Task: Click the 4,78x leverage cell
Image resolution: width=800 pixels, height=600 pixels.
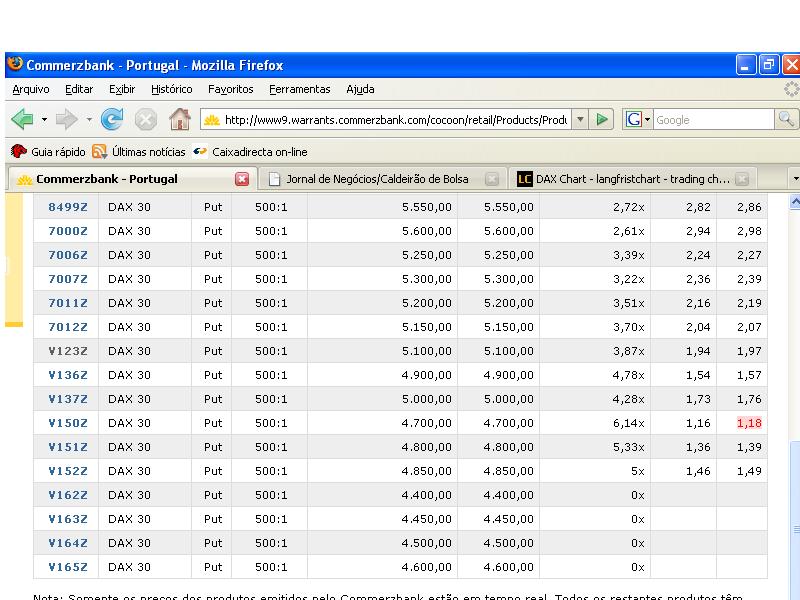Action: [629, 375]
